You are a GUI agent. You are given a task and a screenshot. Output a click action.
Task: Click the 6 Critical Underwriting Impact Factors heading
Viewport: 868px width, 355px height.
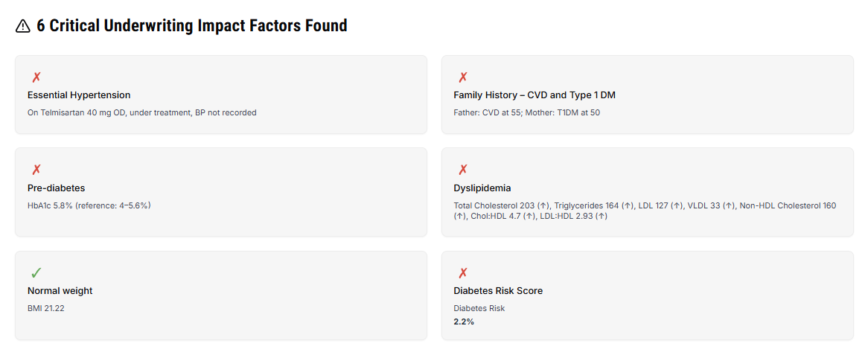pyautogui.click(x=192, y=26)
